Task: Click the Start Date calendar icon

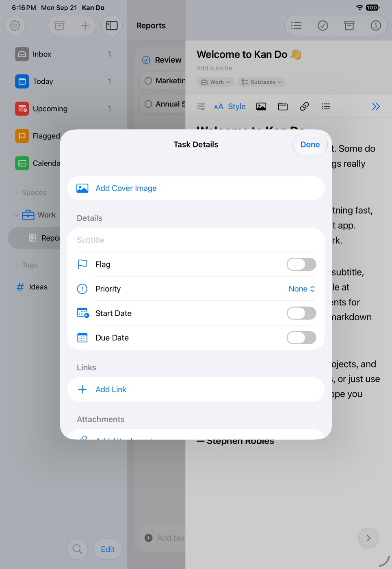Action: [83, 313]
